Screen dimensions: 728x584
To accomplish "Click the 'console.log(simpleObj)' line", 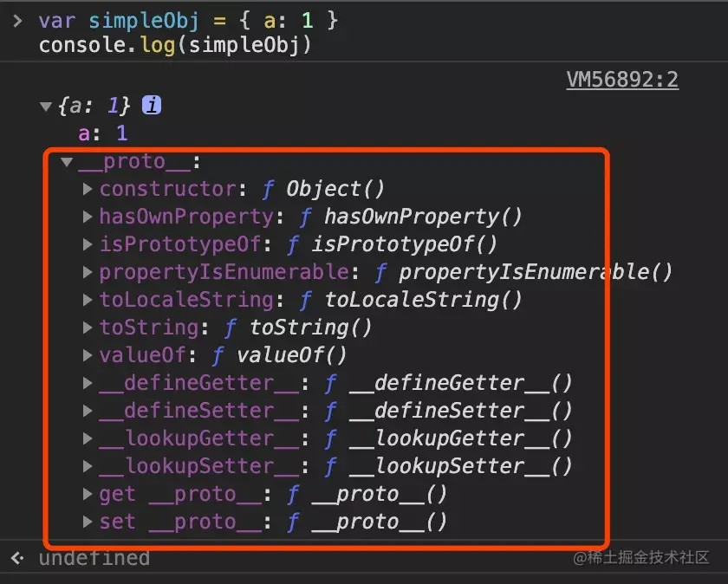I will [175, 46].
